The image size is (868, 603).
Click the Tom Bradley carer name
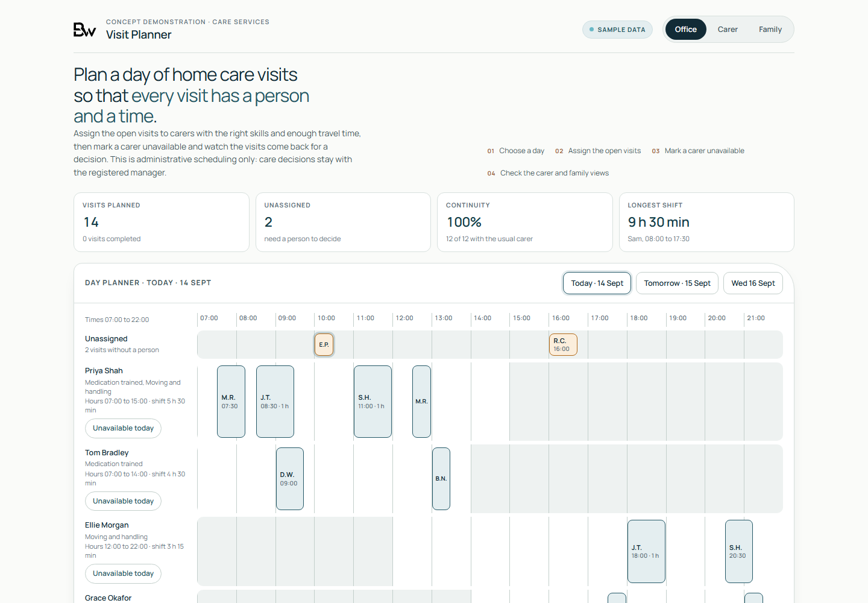[x=107, y=453]
